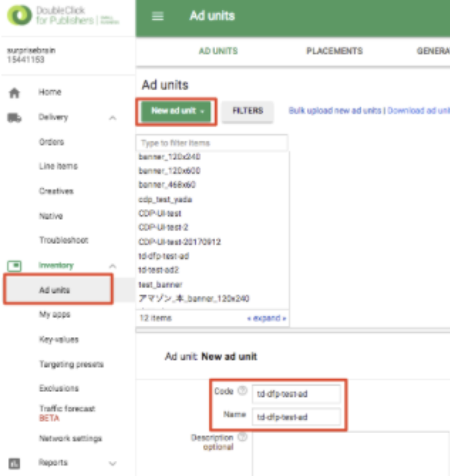The image size is (450, 476).
Task: Expand the Reports section chevron
Action: point(112,464)
